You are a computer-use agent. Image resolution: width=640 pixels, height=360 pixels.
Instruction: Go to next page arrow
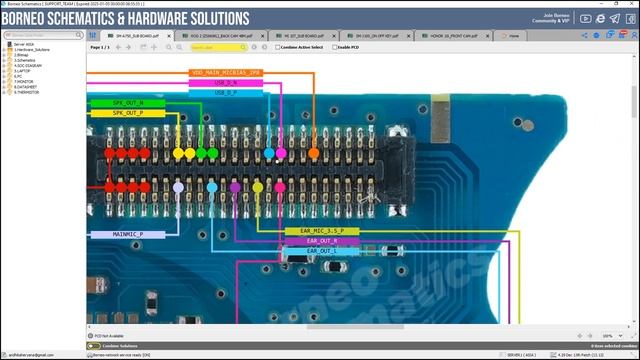[x=128, y=47]
